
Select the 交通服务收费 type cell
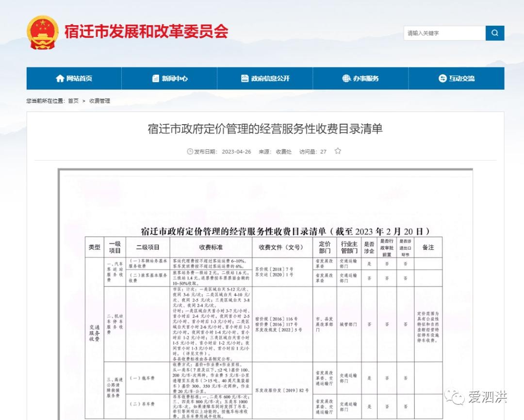tap(94, 330)
